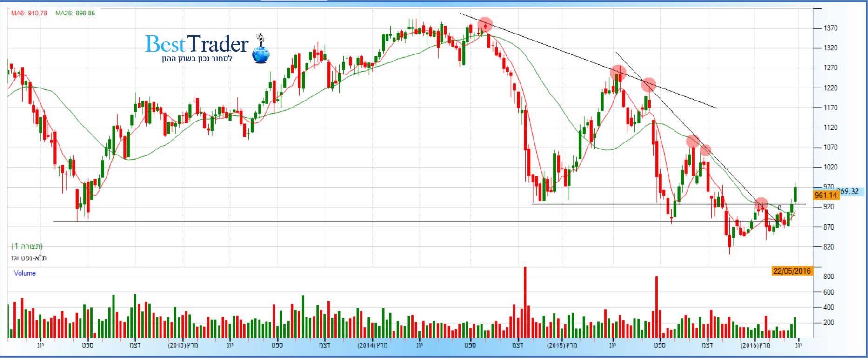Click the BestTrader logo text
The width and height of the screenshot is (868, 358).
197,44
